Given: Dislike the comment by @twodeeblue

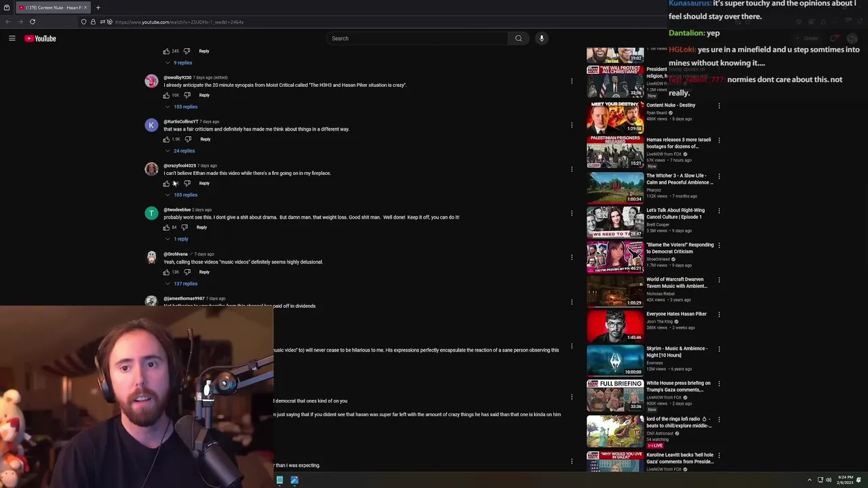Looking at the screenshot, I should point(184,228).
